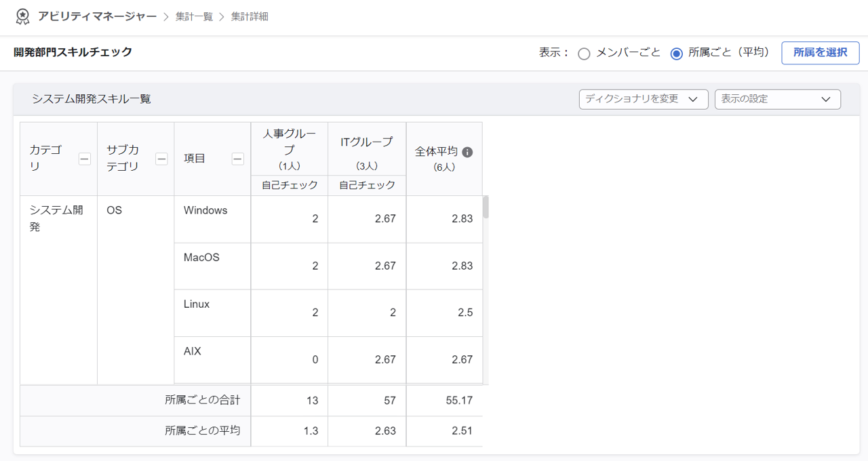
Task: Collapse the カテゴリ column with its minus icon
Action: coord(85,159)
